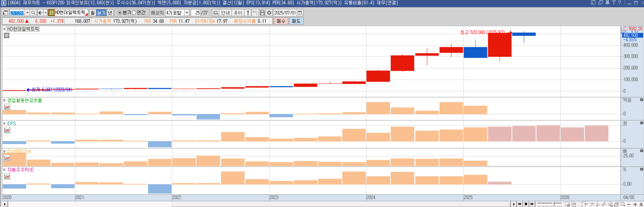Click the blue 매도 sell button

[296, 21]
